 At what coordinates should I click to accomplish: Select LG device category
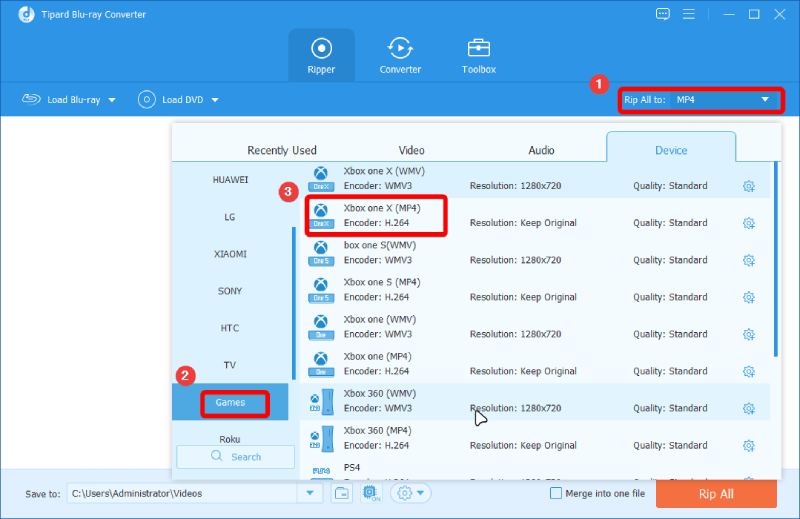pyautogui.click(x=231, y=217)
